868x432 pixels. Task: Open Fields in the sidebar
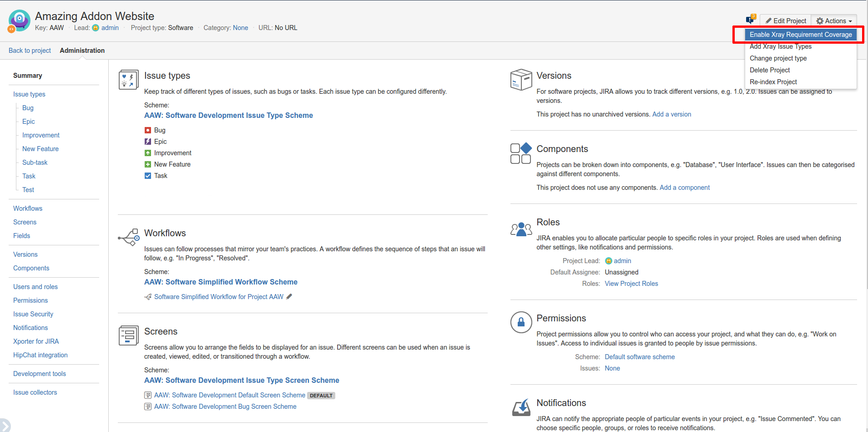coord(21,236)
